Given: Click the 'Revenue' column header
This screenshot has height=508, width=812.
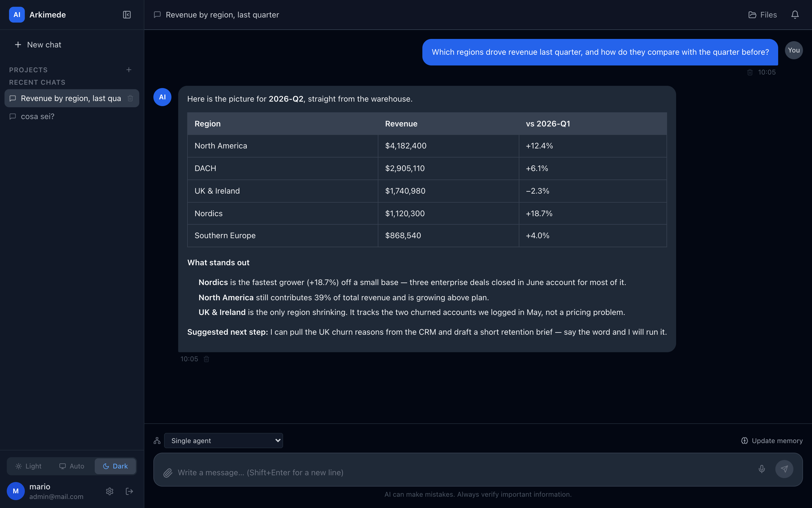Looking at the screenshot, I should tap(448, 124).
